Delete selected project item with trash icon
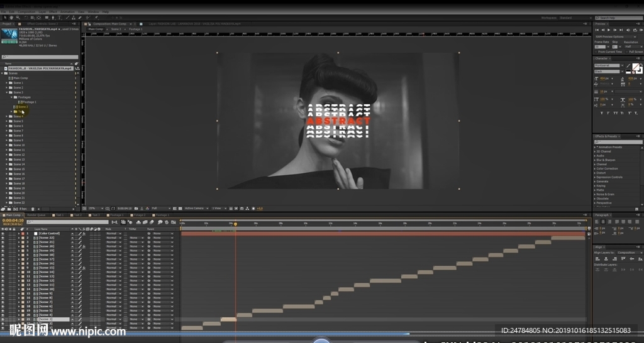The height and width of the screenshot is (343, 644). tap(33, 209)
